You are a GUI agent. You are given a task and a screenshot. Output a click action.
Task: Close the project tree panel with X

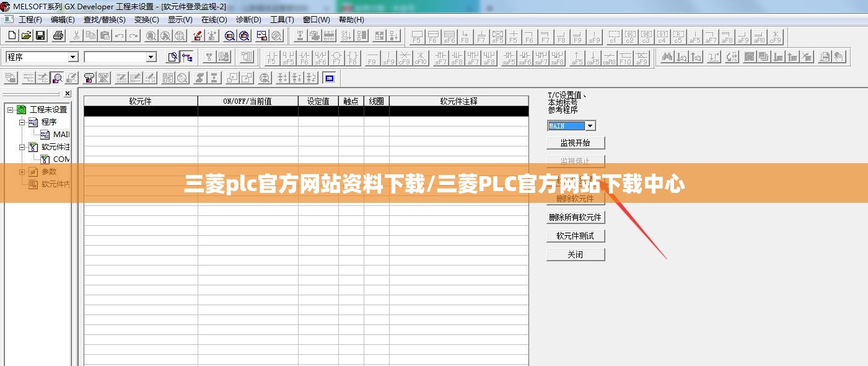(x=67, y=94)
